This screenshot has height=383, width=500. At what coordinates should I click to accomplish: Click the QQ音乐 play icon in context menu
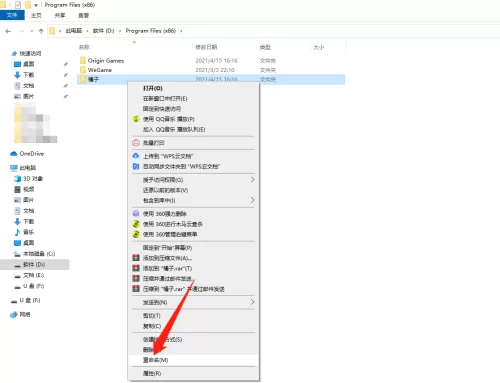(136, 119)
